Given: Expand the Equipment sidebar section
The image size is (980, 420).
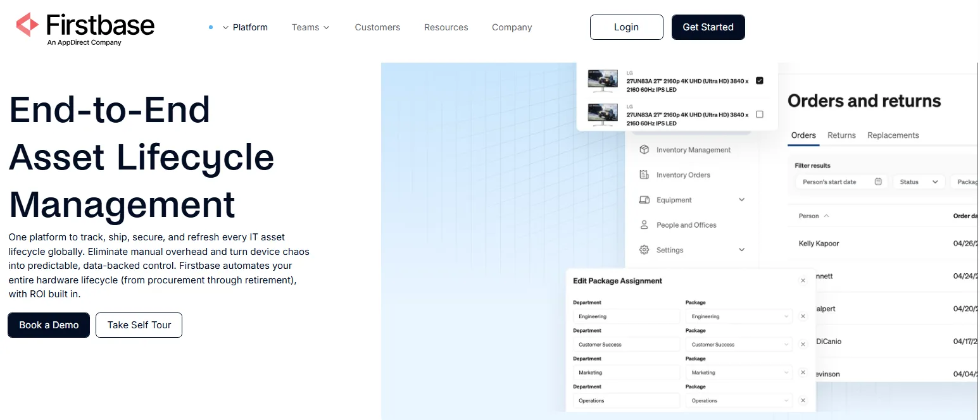Looking at the screenshot, I should (742, 200).
